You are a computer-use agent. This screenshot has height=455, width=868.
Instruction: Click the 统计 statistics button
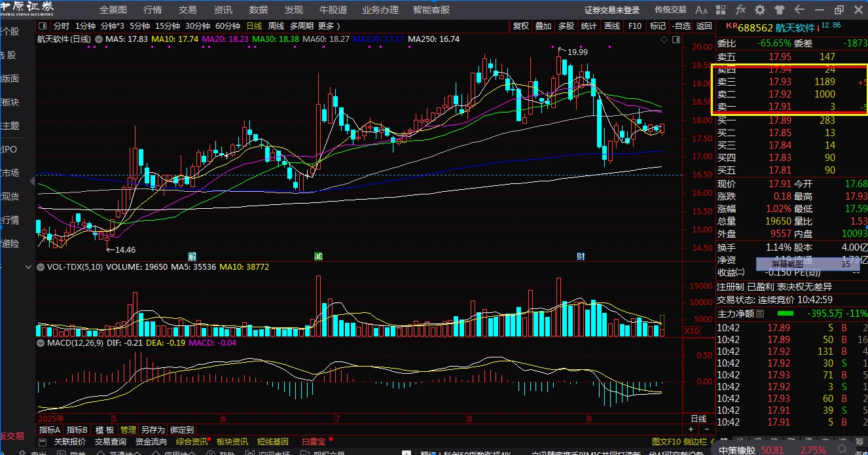click(589, 26)
